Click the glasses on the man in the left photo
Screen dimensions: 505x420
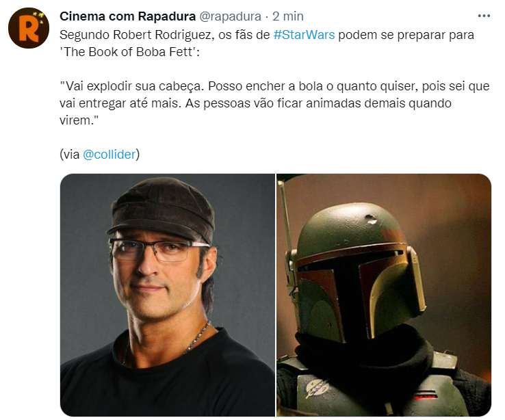click(159, 250)
